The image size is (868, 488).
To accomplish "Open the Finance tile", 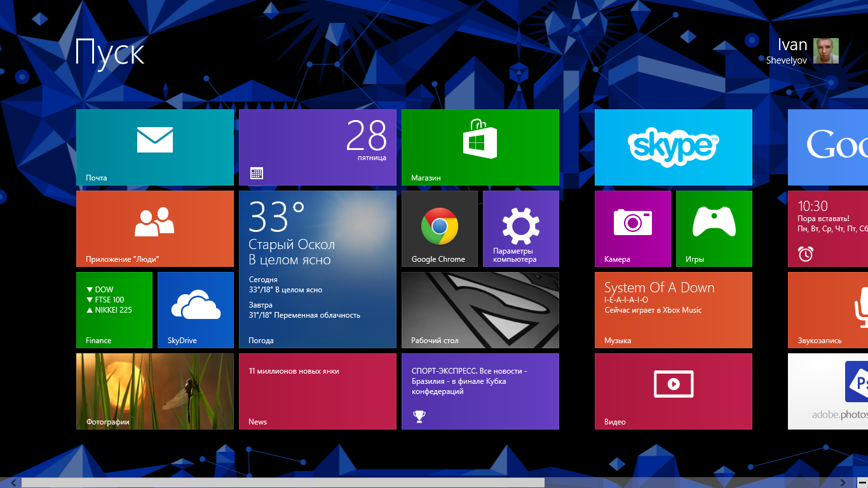I will 114,310.
